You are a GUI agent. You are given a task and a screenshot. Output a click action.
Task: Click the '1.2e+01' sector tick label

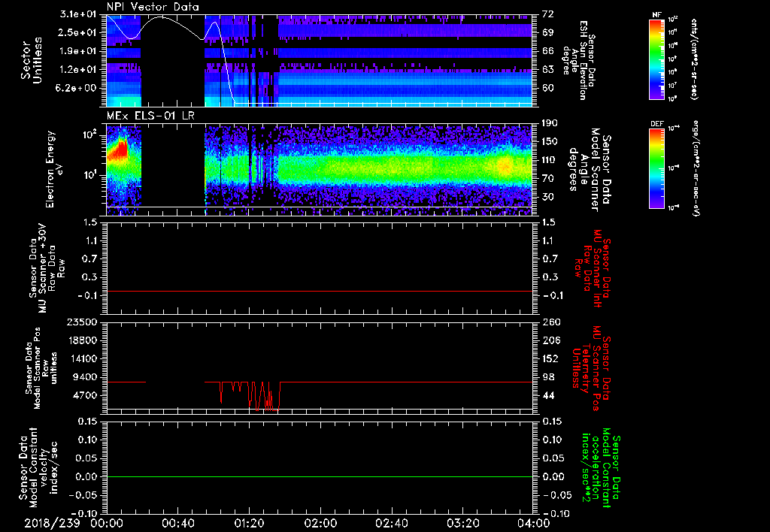(x=77, y=70)
